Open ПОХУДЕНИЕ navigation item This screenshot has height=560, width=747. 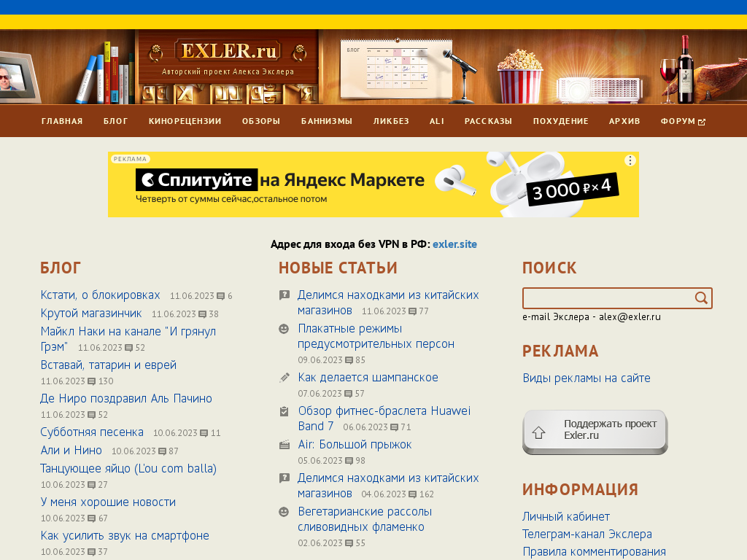(561, 122)
